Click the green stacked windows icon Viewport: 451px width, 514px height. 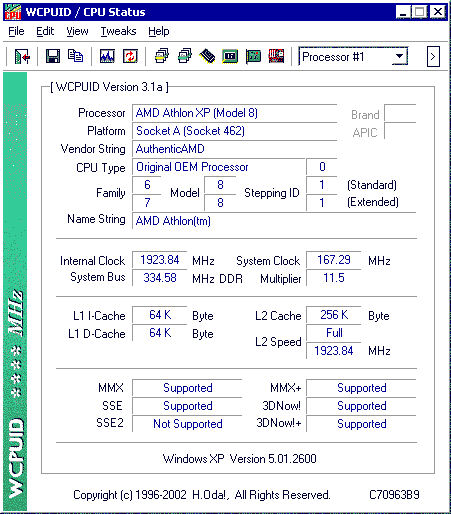tap(185, 56)
